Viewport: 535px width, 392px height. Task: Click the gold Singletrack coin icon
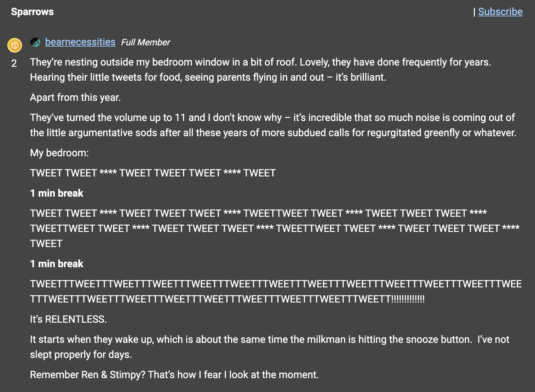[x=14, y=45]
